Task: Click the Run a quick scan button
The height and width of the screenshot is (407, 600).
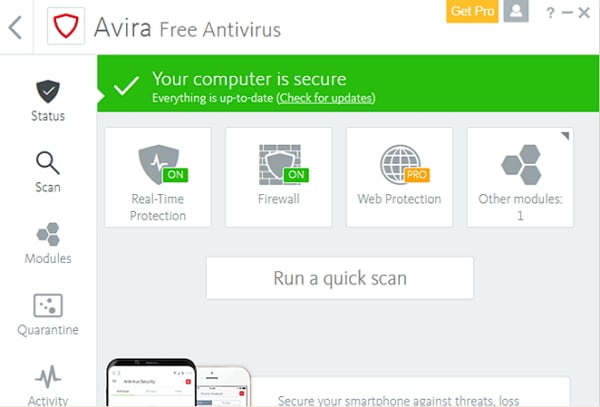Action: [340, 278]
